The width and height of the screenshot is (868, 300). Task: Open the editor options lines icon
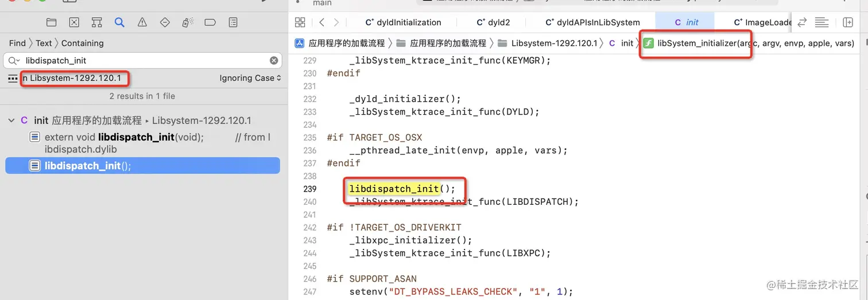pos(822,22)
